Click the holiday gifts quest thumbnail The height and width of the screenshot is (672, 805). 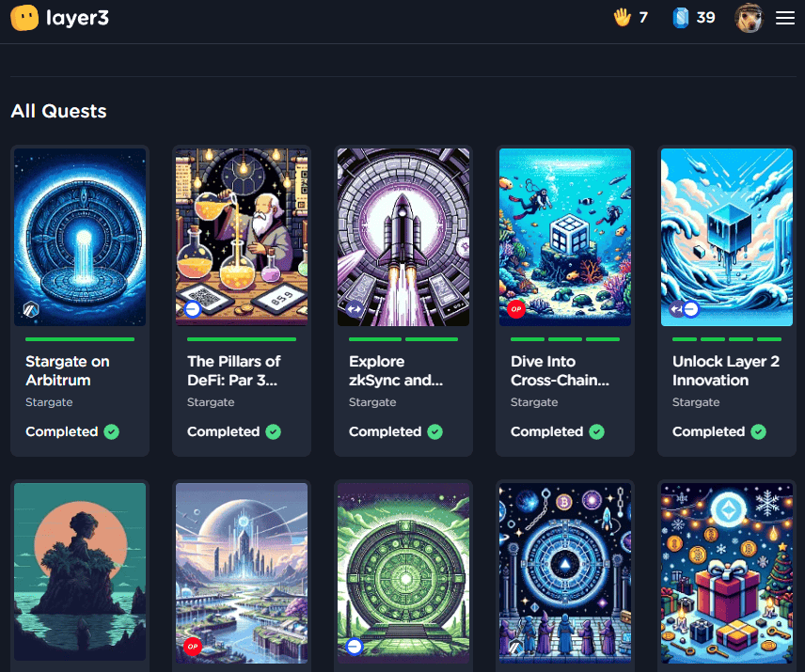[727, 571]
